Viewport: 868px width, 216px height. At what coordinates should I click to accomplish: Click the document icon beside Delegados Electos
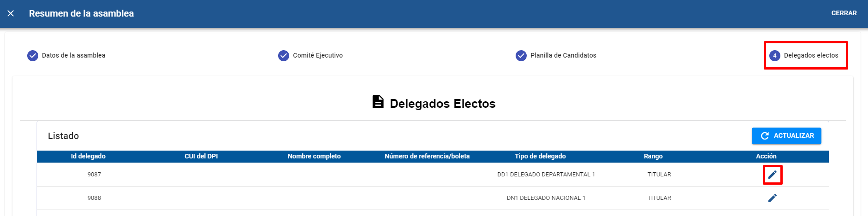(x=378, y=102)
